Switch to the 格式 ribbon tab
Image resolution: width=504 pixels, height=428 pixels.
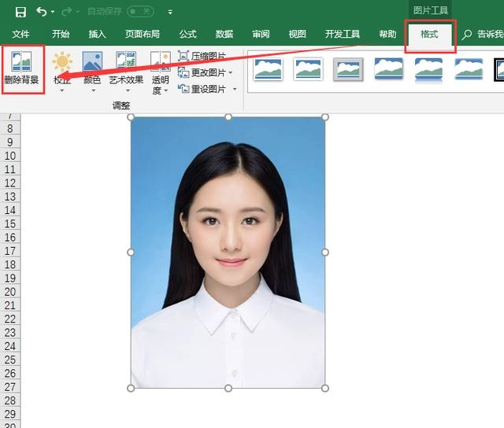tap(429, 35)
